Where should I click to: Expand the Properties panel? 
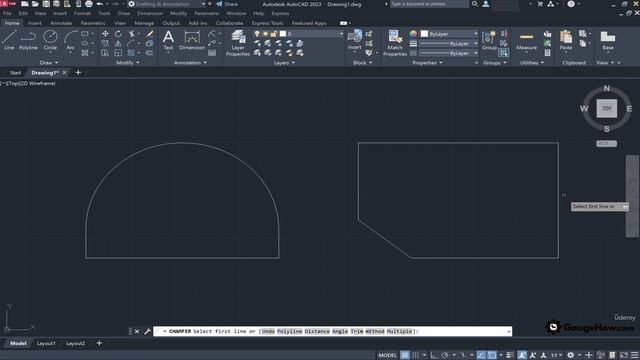point(427,63)
